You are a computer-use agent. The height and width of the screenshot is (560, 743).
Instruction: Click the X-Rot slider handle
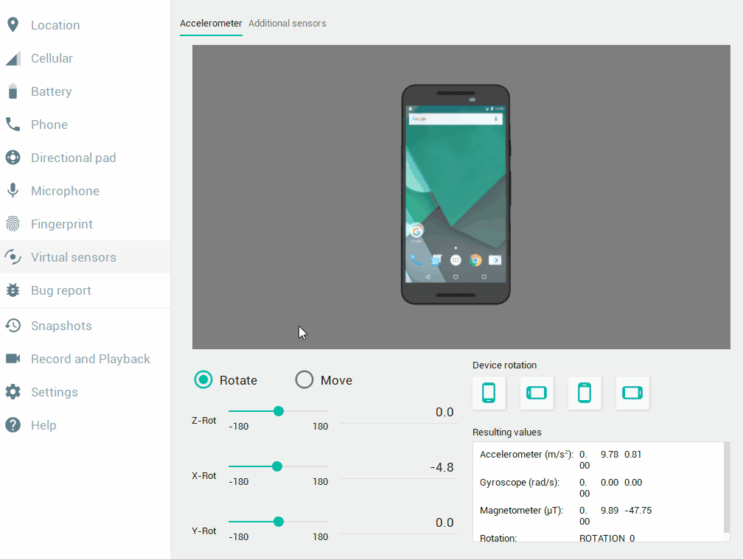(277, 466)
